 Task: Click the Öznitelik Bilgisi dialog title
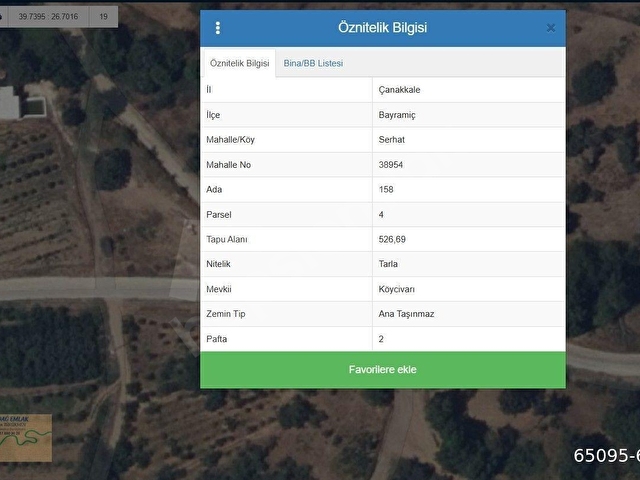click(x=382, y=28)
